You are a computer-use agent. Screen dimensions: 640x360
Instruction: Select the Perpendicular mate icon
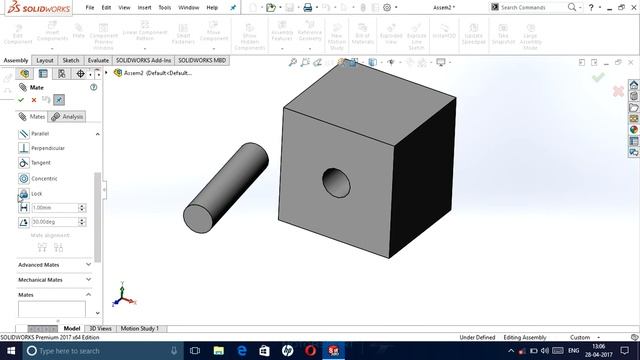click(24, 148)
